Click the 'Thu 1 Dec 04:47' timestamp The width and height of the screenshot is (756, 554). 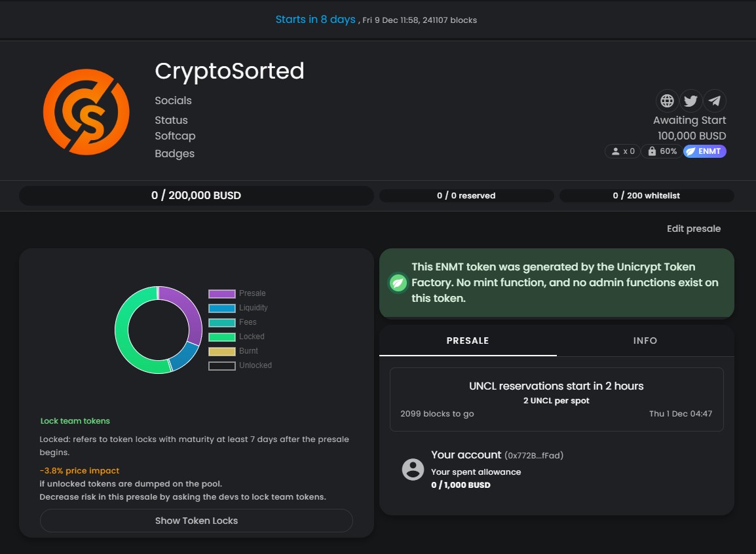pos(680,414)
